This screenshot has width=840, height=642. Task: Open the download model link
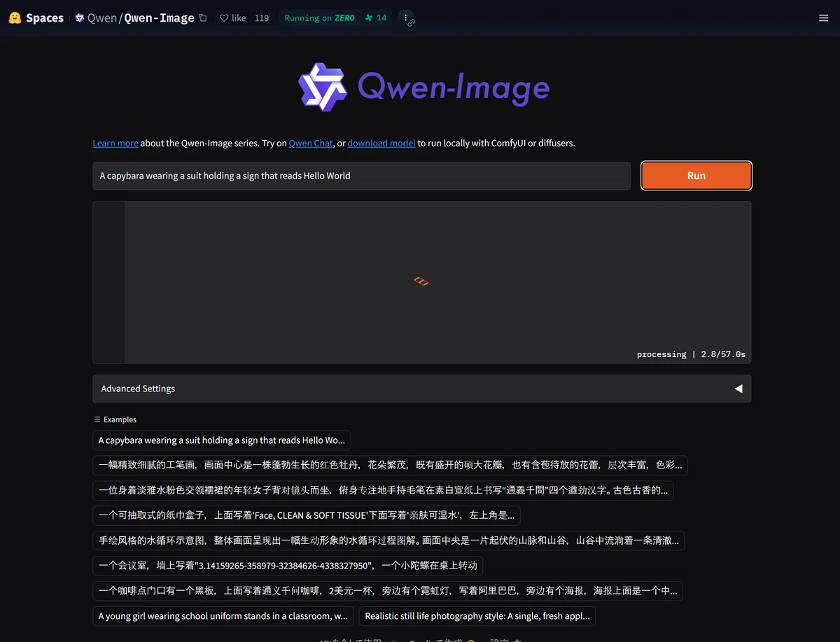coord(381,143)
